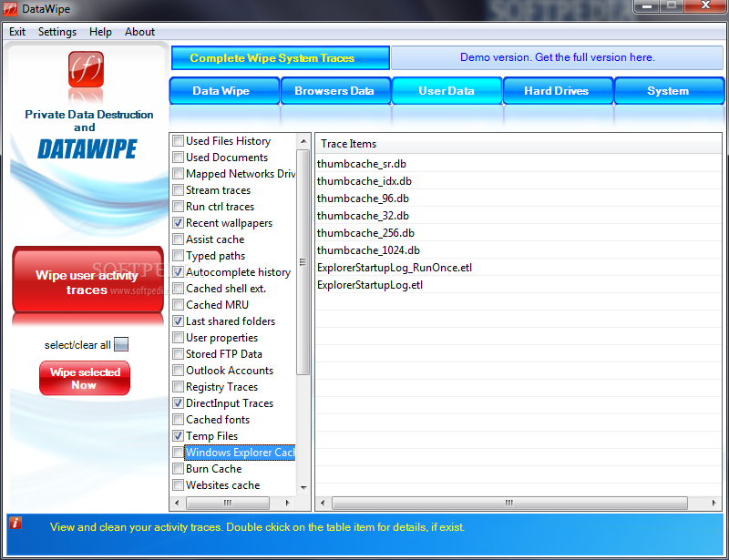The image size is (729, 560).
Task: Toggle the select/clear all checkbox
Action: 121,344
